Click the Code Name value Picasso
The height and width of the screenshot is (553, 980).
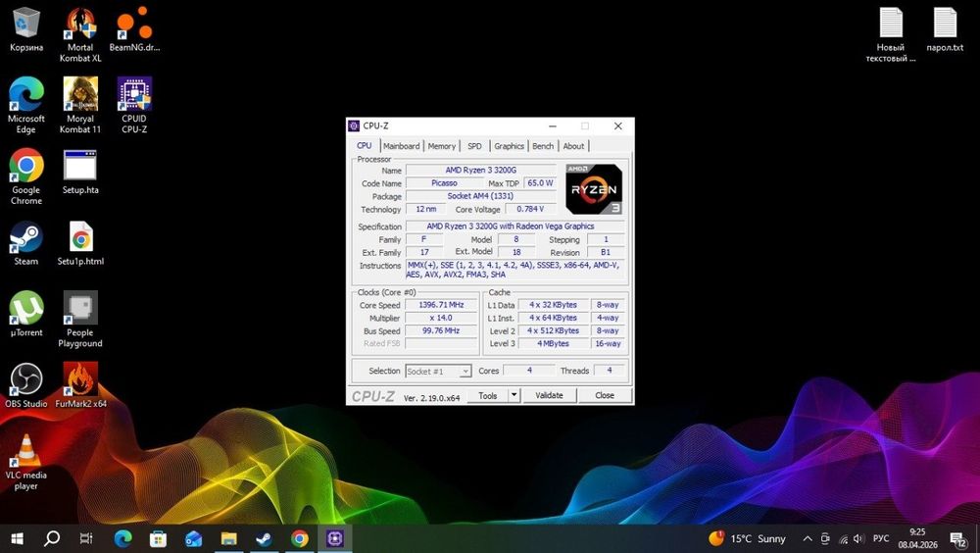point(444,182)
